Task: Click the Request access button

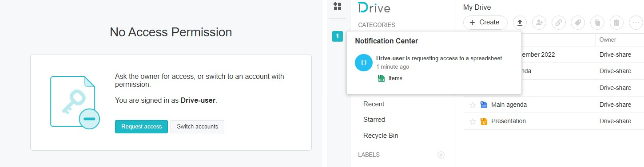Action: click(142, 127)
